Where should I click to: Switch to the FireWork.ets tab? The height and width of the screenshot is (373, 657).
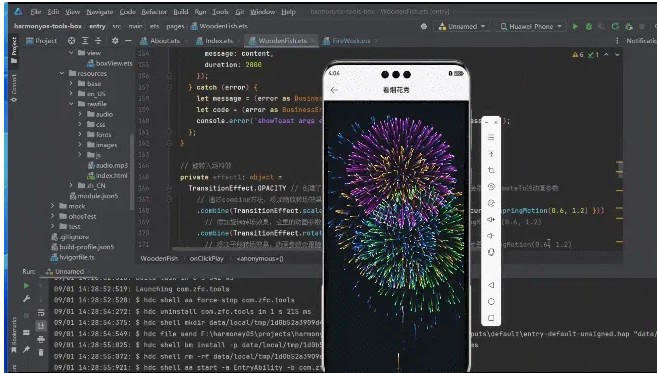tap(347, 41)
